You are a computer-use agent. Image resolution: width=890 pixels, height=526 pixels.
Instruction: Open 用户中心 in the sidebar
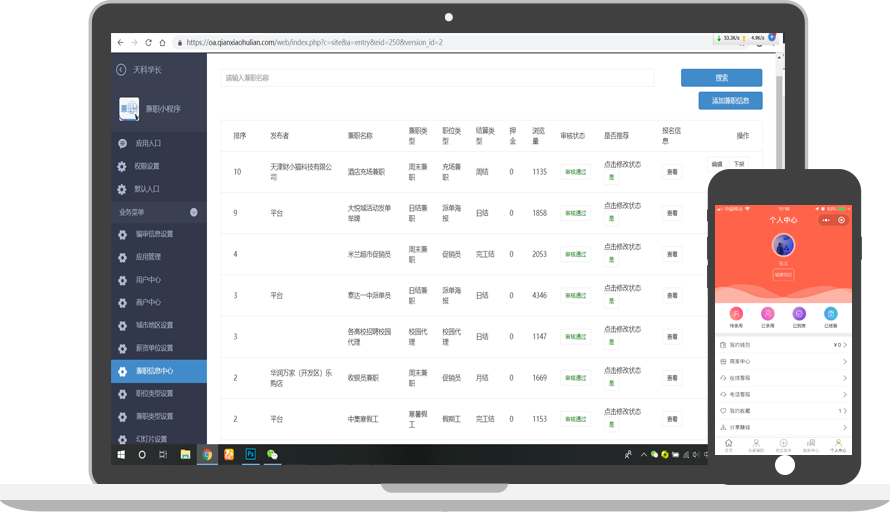coord(148,280)
